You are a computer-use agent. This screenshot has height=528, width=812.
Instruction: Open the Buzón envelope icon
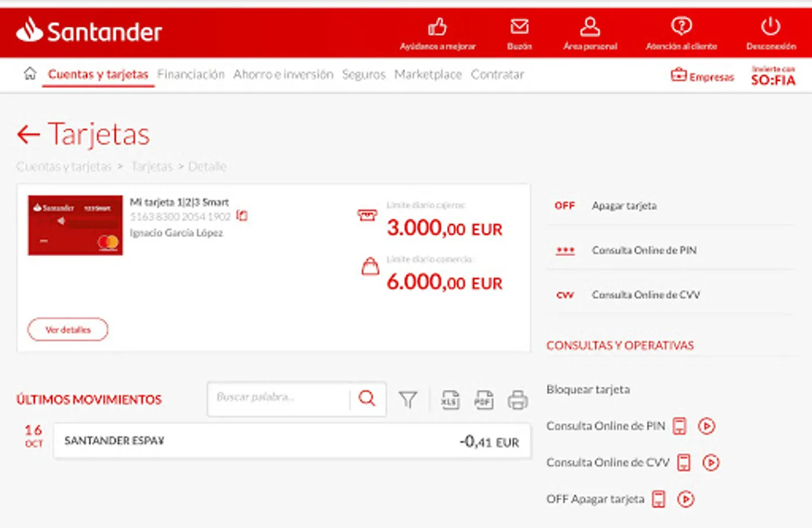click(x=519, y=26)
